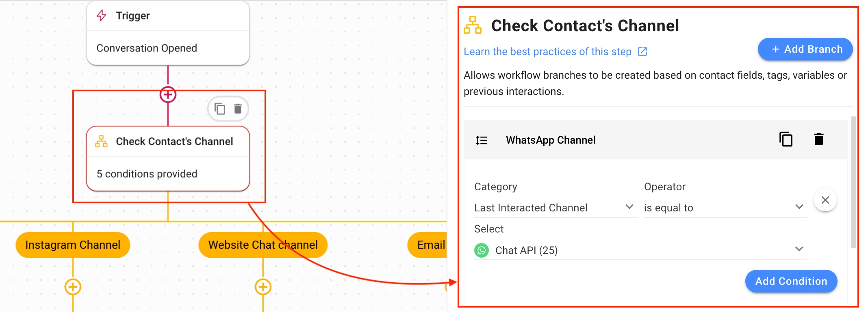The image size is (868, 312).
Task: Click the plus connector below the Trigger node
Action: 168,95
